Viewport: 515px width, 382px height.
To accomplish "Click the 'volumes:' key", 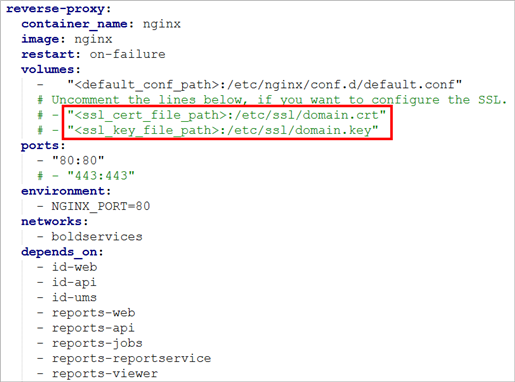I will (x=51, y=70).
